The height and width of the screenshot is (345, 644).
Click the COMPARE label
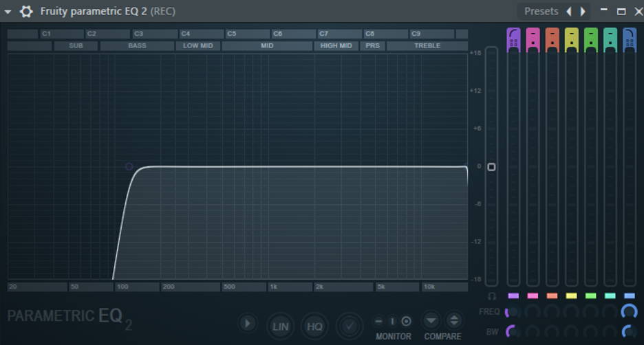[442, 336]
